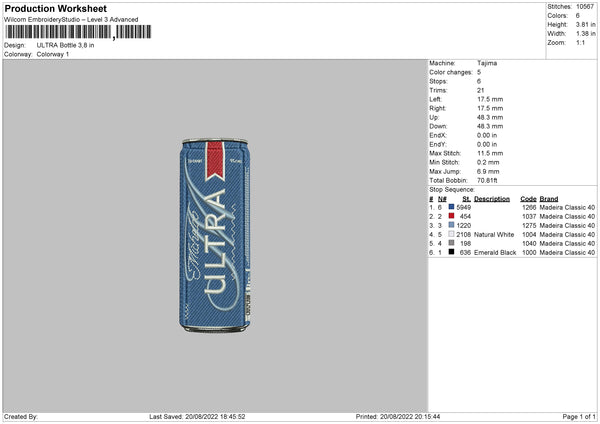Screen dimensions: 600x424
Task: Click the light blue swatch for code 1275
Action: click(451, 225)
